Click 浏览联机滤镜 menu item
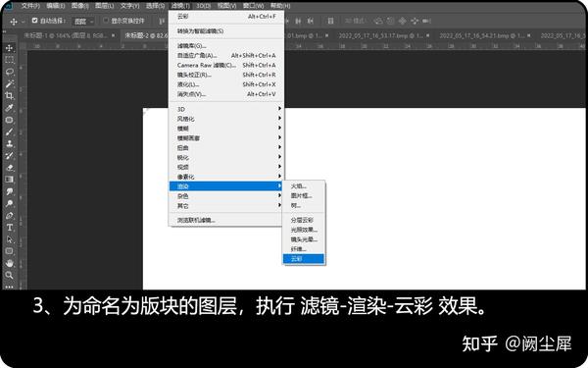 pyautogui.click(x=226, y=221)
